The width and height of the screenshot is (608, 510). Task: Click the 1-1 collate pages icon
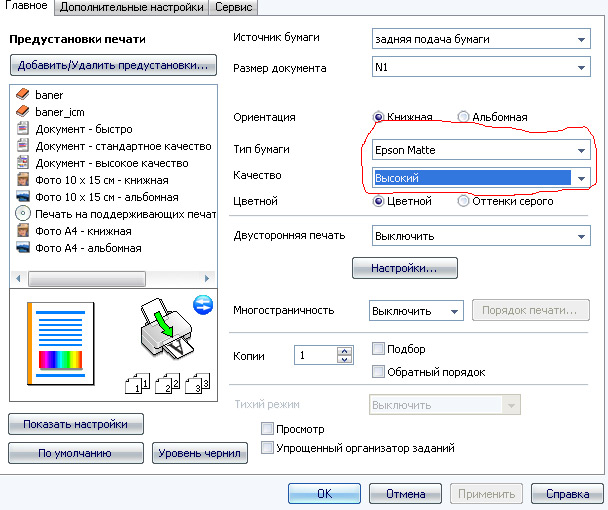[137, 383]
